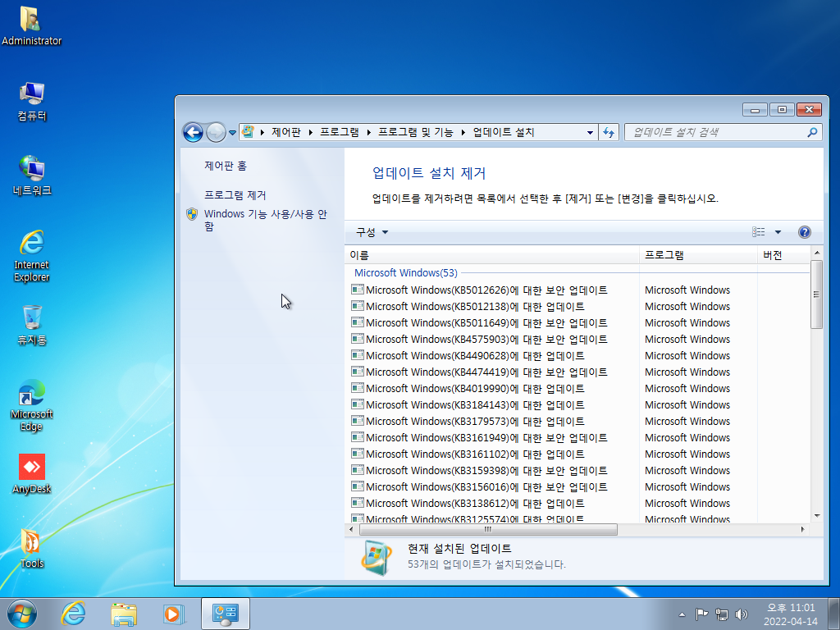Click the Forward navigation arrow
The width and height of the screenshot is (840, 630).
coord(216,132)
